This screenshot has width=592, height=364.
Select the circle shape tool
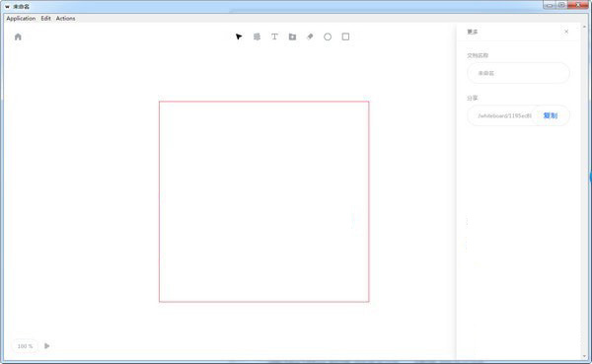tap(328, 36)
